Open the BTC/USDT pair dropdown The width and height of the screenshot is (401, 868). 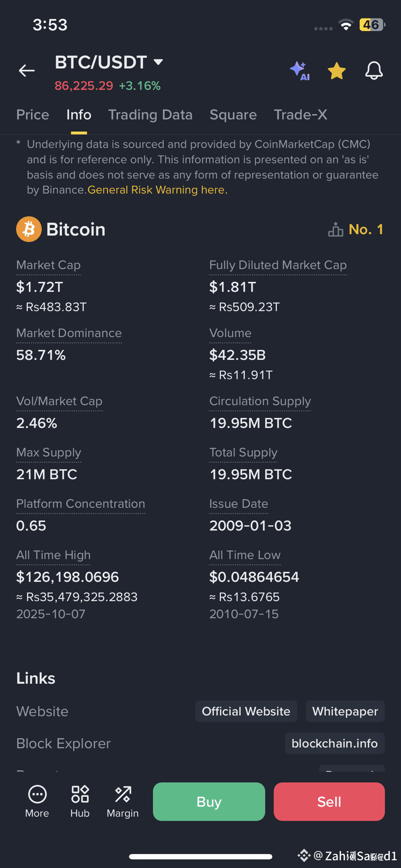point(158,62)
